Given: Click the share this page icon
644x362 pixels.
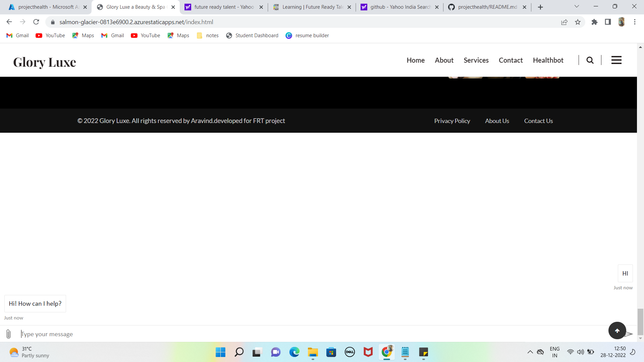Looking at the screenshot, I should (x=564, y=22).
